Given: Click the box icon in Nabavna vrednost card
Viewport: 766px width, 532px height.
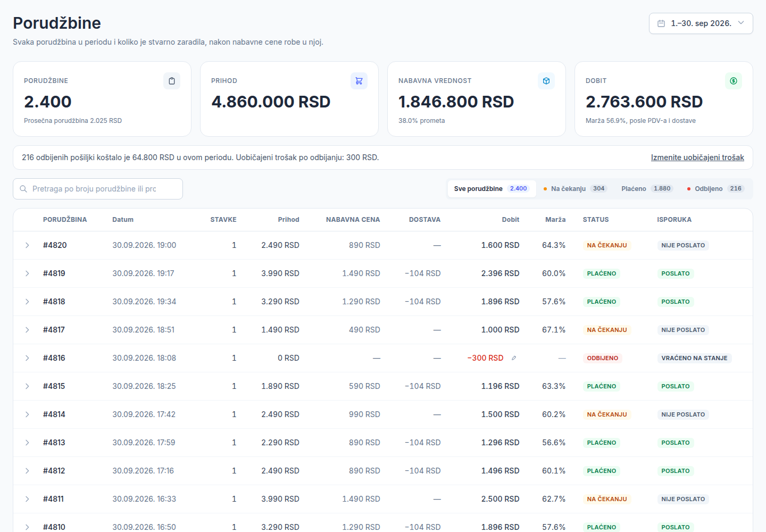Looking at the screenshot, I should coord(546,81).
